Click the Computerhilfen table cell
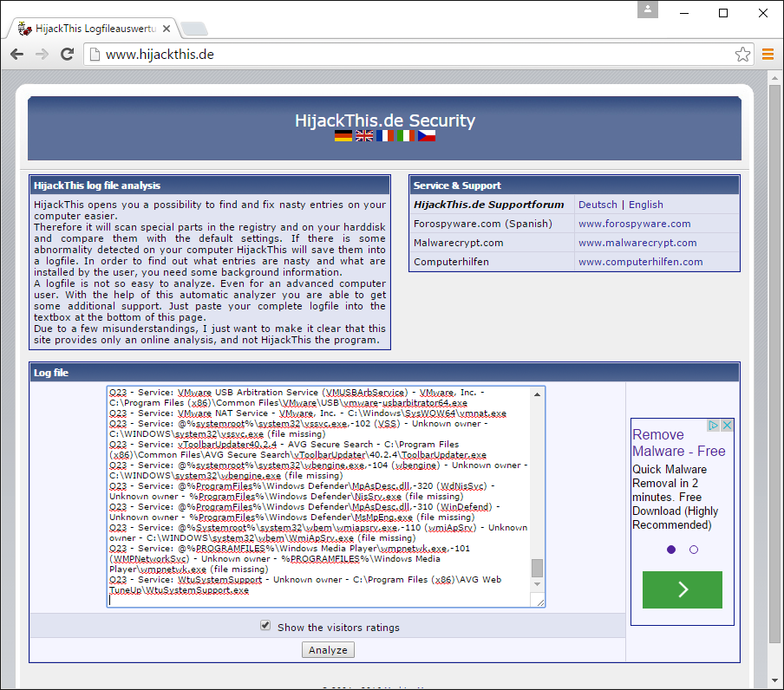This screenshot has width=784, height=690. 451,261
